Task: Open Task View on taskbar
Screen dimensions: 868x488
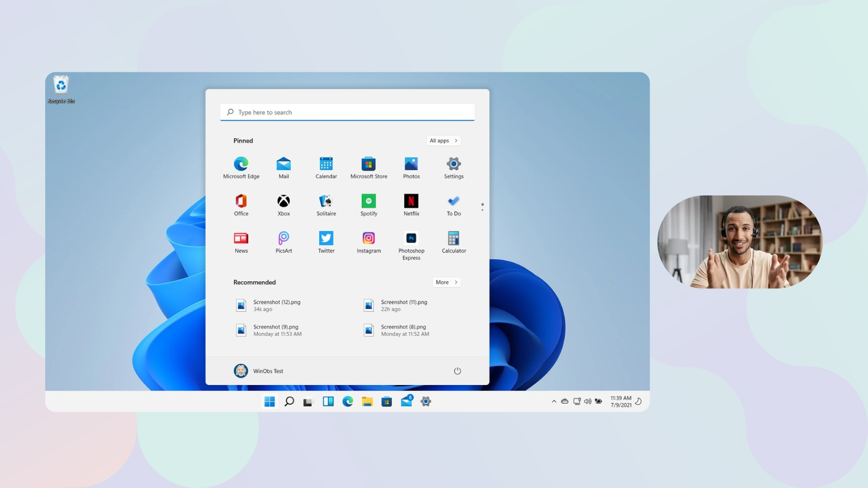Action: pos(308,402)
